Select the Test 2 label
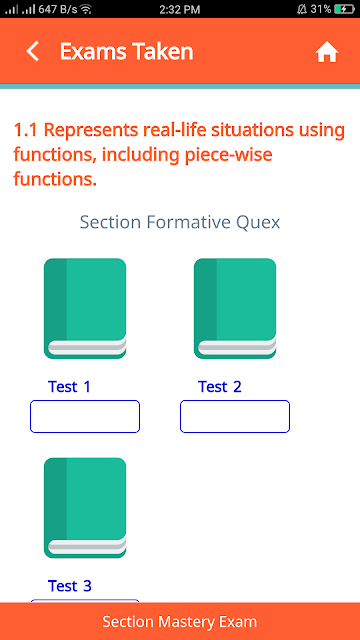Viewport: 360px width, 640px height. point(220,387)
